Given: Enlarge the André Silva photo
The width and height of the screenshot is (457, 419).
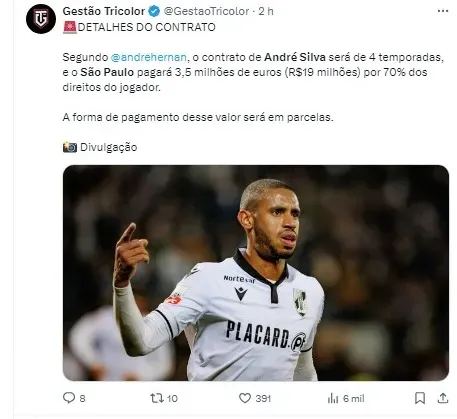Looking at the screenshot, I should [256, 273].
